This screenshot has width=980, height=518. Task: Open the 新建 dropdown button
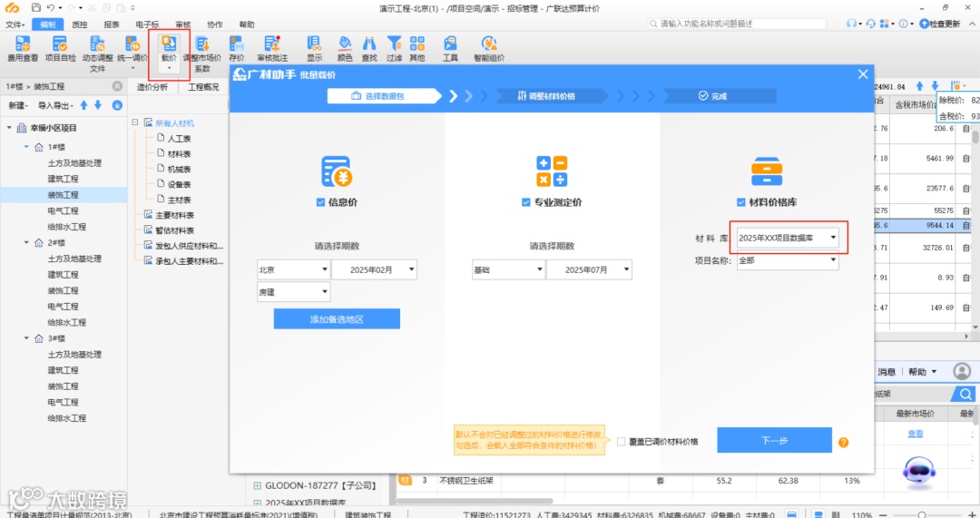(17, 105)
